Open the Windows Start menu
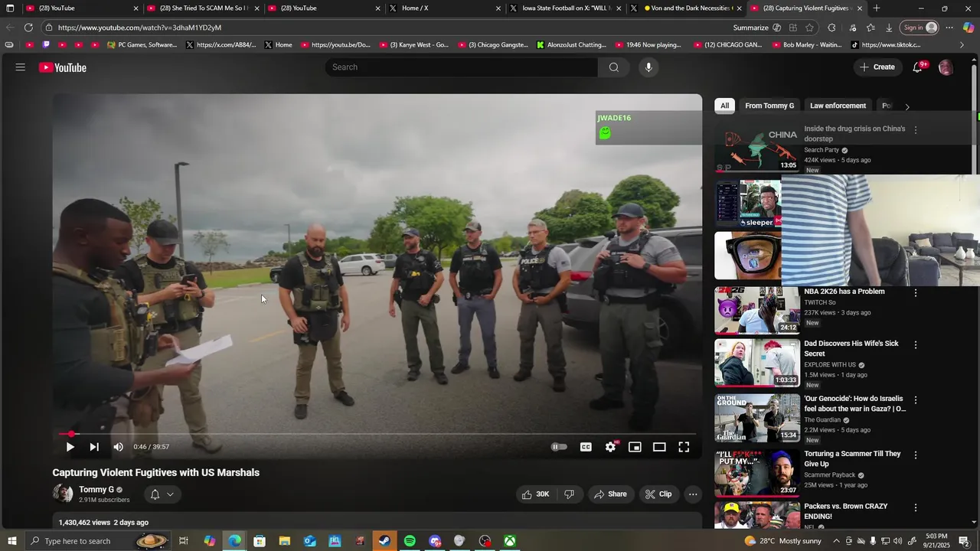The image size is (980, 551). [12, 541]
